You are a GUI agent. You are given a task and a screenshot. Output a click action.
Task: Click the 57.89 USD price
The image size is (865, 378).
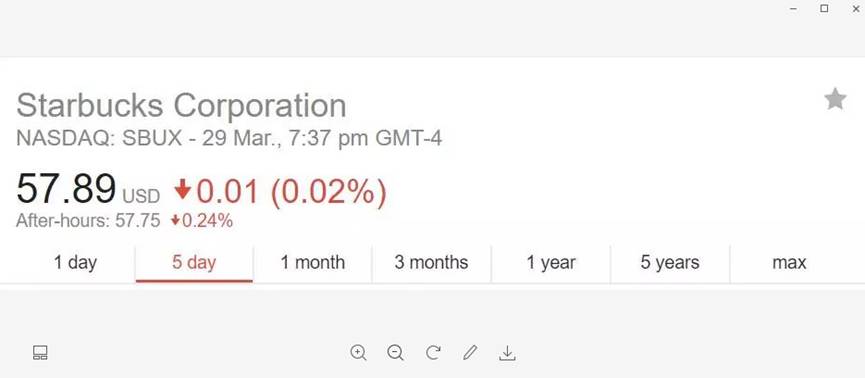[88, 189]
